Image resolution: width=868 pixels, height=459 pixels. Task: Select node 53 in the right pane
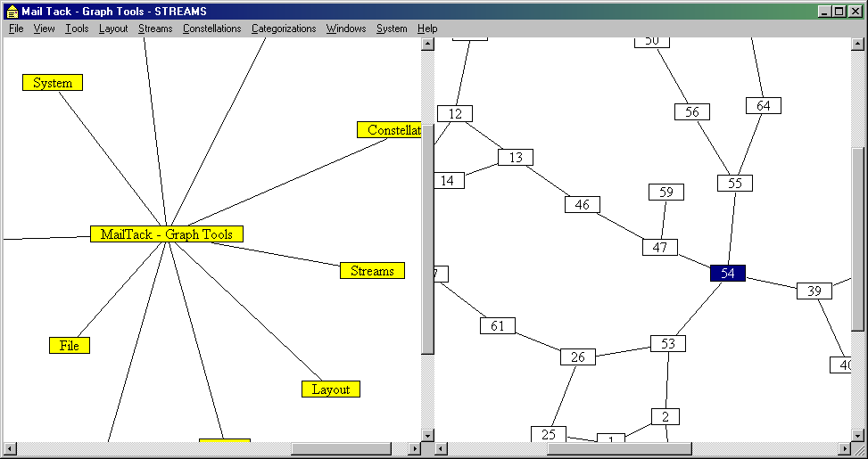point(668,343)
